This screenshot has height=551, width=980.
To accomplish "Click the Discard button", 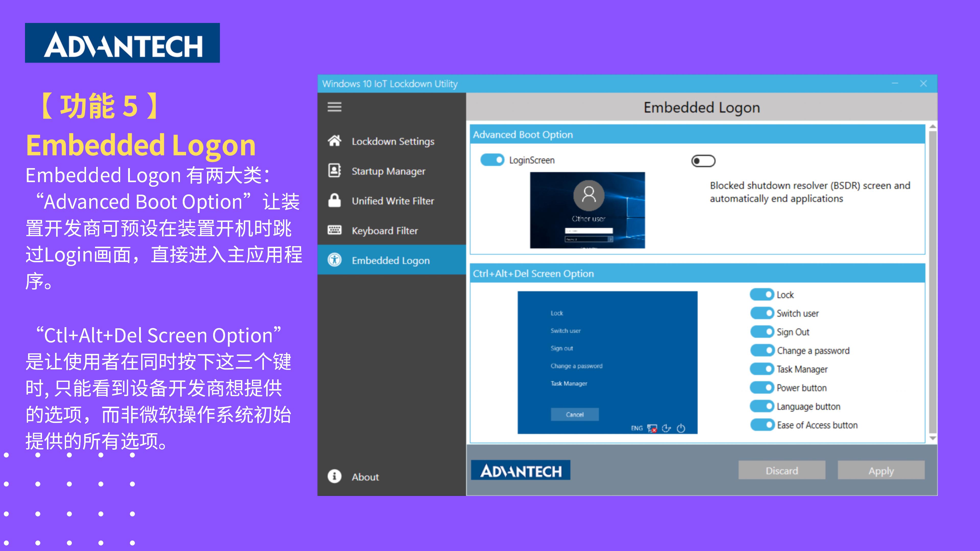I will click(782, 470).
